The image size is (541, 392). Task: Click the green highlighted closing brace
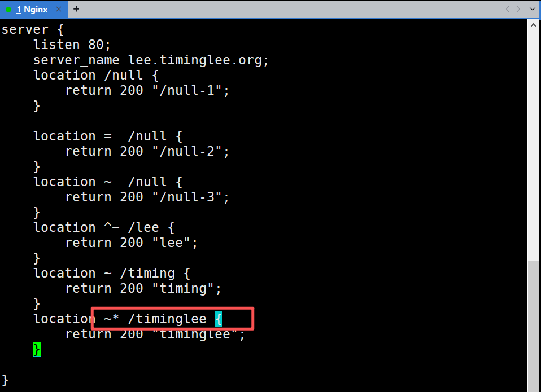pos(37,349)
